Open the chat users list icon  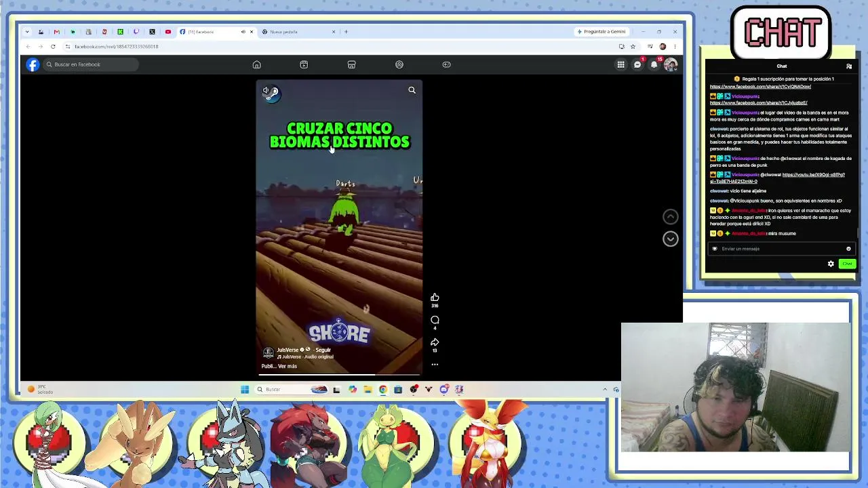pyautogui.click(x=849, y=66)
